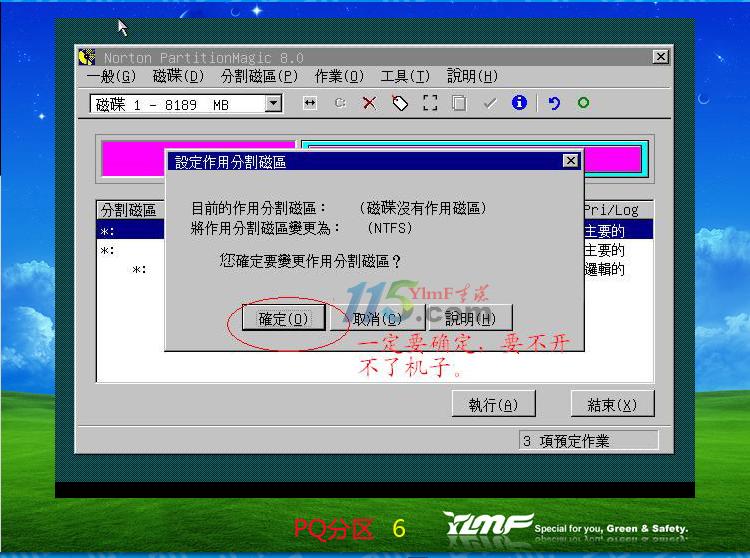Viewport: 750px width, 558px height.
Task: Open the 磁碟(D) menu
Action: click(x=178, y=76)
